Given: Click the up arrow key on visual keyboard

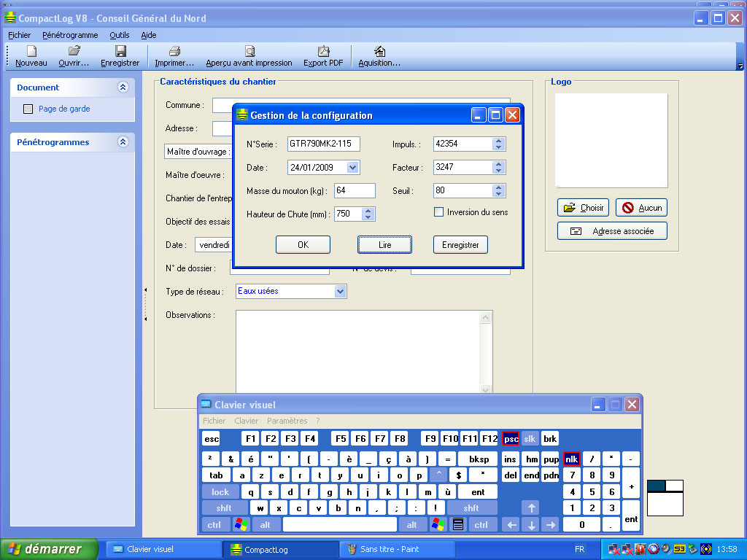Looking at the screenshot, I should coord(531,508).
